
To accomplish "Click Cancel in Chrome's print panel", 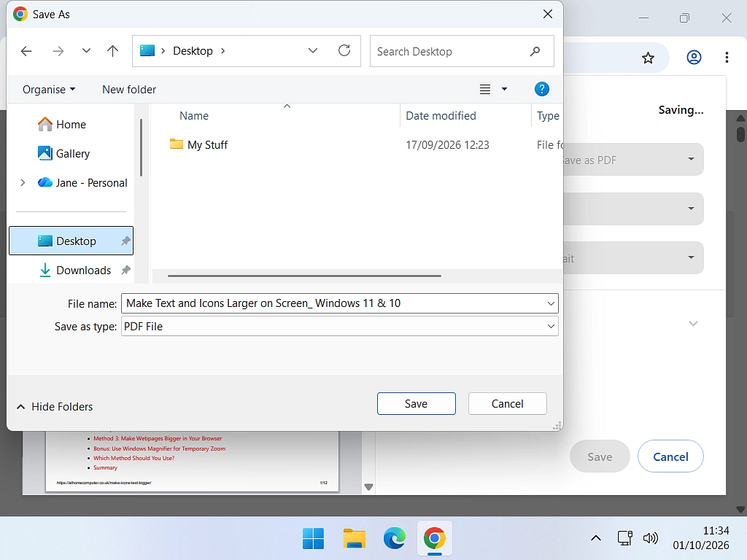I will click(670, 456).
